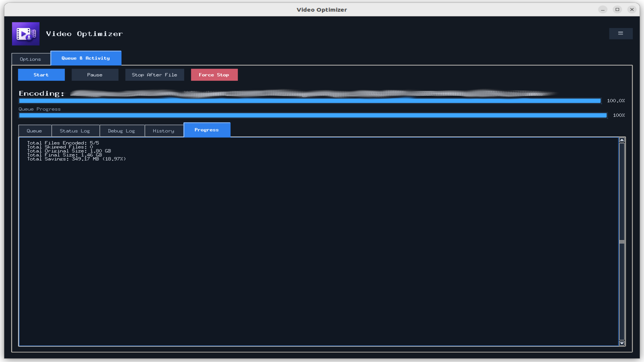View the History tab
This screenshot has height=362, width=644.
[164, 131]
